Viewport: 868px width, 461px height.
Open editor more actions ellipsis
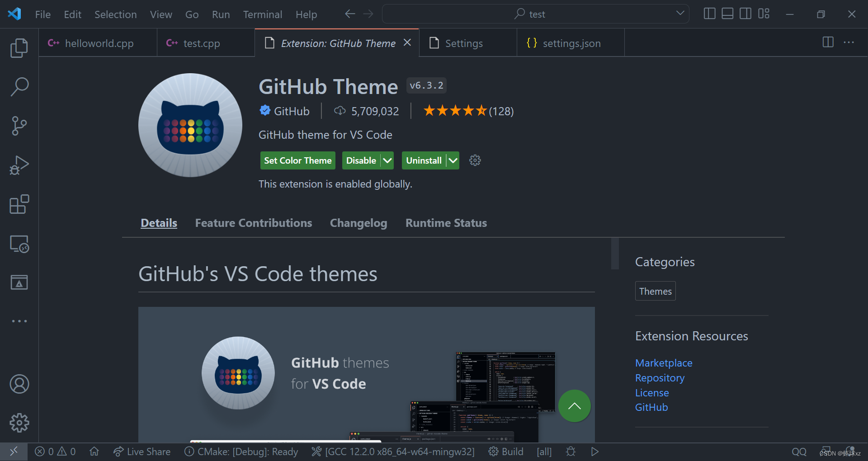click(x=849, y=42)
